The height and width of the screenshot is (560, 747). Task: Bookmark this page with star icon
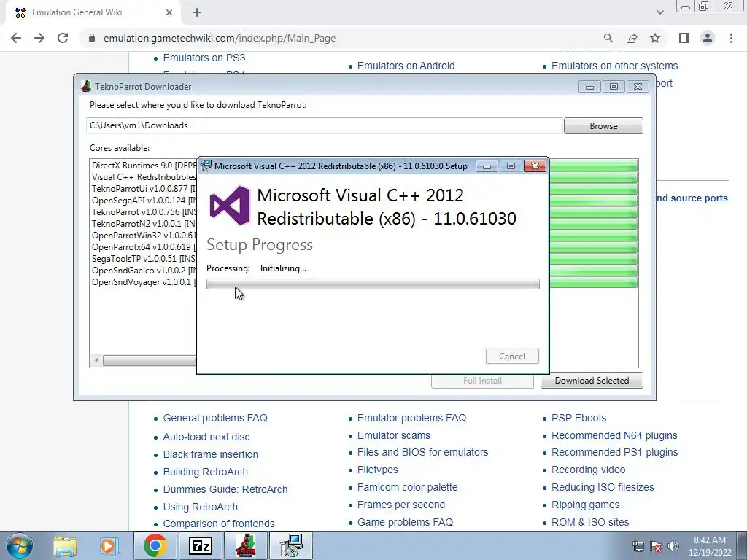(x=655, y=38)
